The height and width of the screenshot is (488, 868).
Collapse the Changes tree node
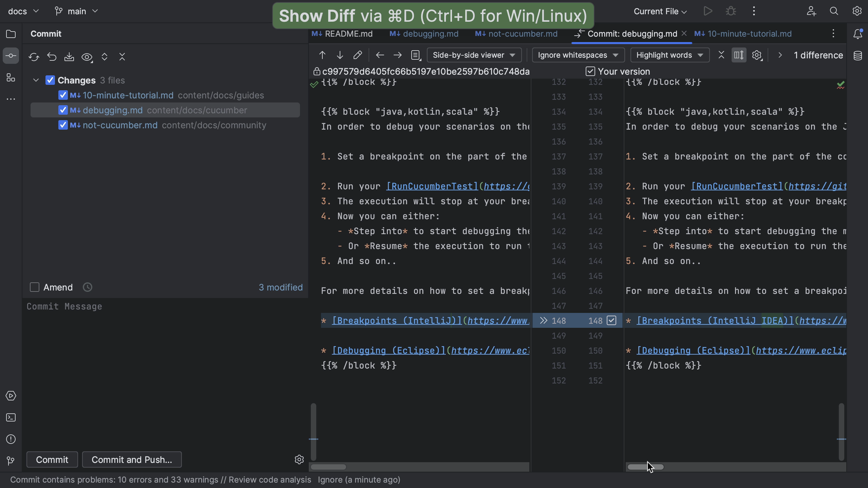[36, 80]
